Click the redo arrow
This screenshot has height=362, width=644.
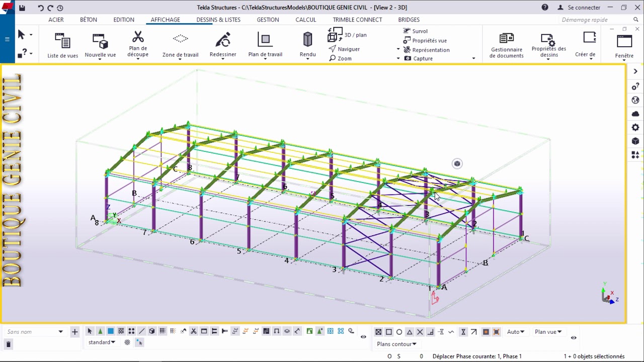pos(50,8)
